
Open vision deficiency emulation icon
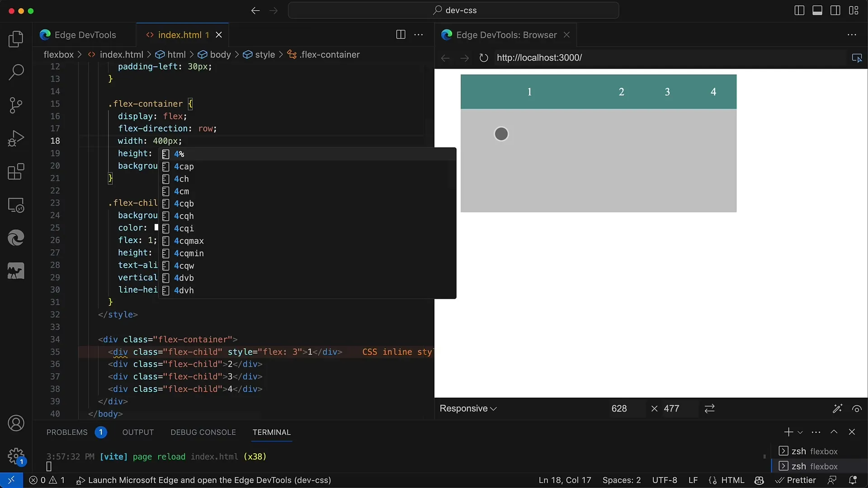(x=857, y=408)
